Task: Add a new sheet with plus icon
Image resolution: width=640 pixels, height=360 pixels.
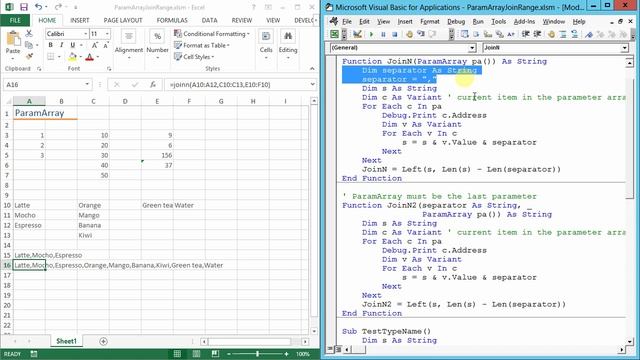Action: click(x=103, y=341)
